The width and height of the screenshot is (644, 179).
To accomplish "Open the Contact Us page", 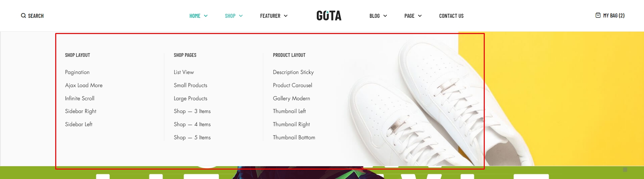I will click(451, 16).
